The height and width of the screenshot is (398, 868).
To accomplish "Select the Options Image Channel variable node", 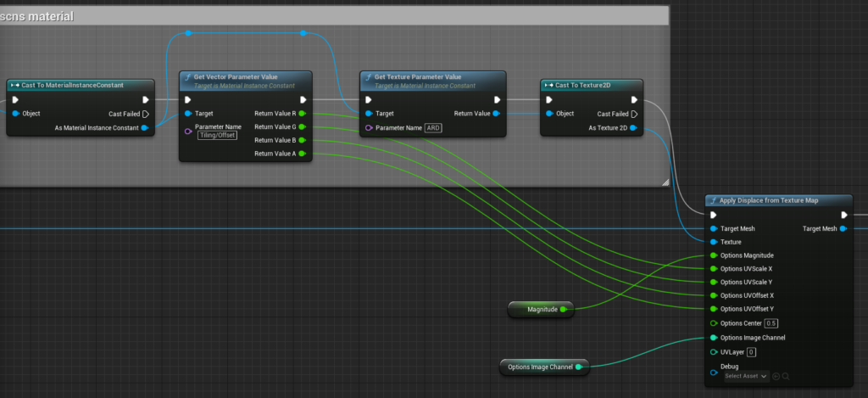I will [x=544, y=367].
